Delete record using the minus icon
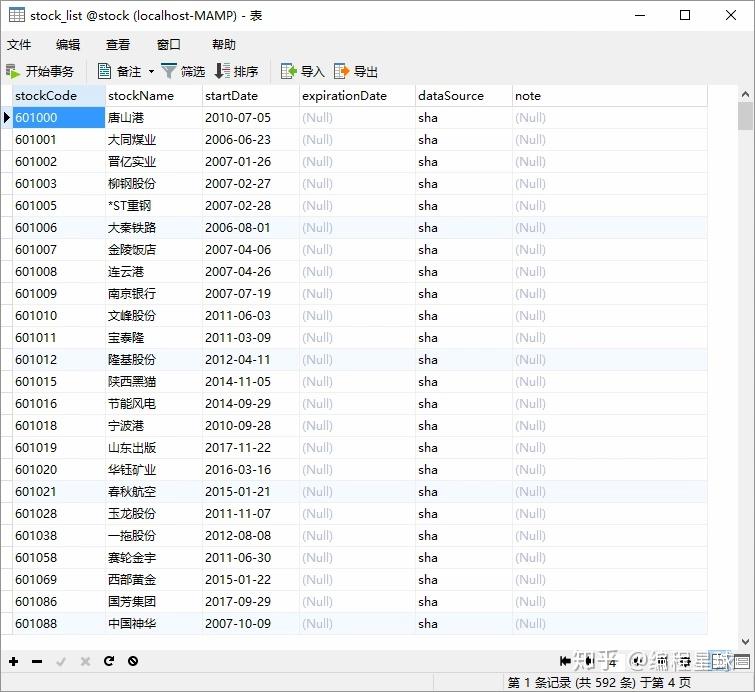 click(x=37, y=661)
